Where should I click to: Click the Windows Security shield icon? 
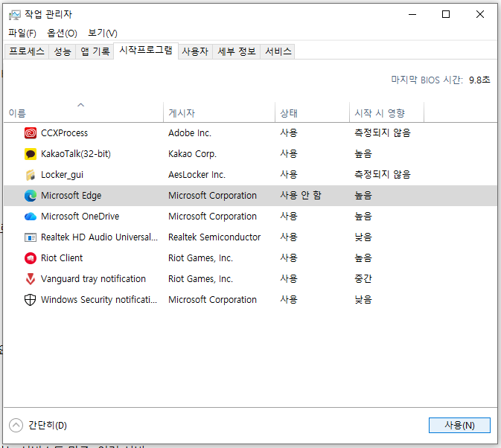coord(31,300)
